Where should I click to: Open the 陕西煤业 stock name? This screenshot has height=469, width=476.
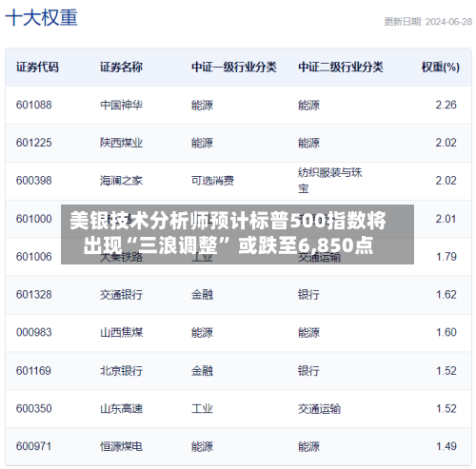point(121,143)
